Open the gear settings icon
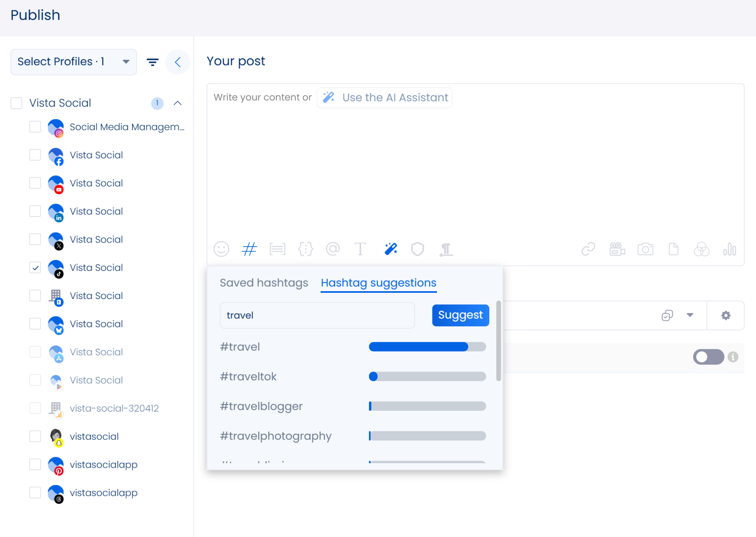Screen dimensions: 756x537 pos(725,316)
